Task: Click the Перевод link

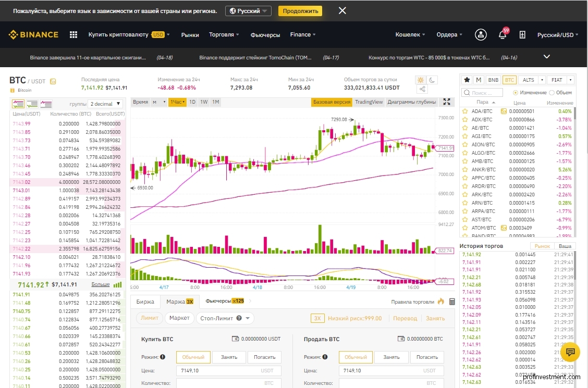Action: 405,318
